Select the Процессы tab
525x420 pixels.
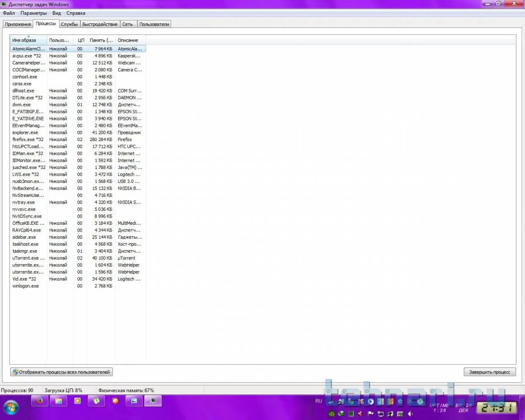pyautogui.click(x=46, y=24)
